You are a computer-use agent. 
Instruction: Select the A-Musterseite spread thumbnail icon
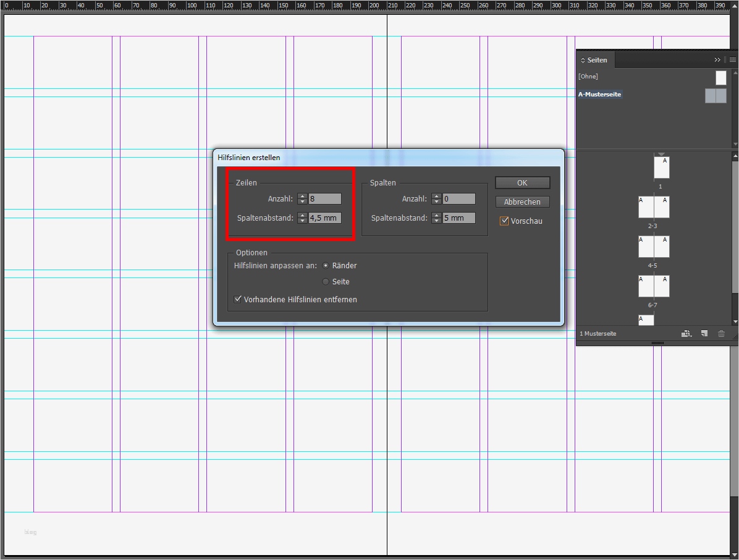(x=716, y=96)
